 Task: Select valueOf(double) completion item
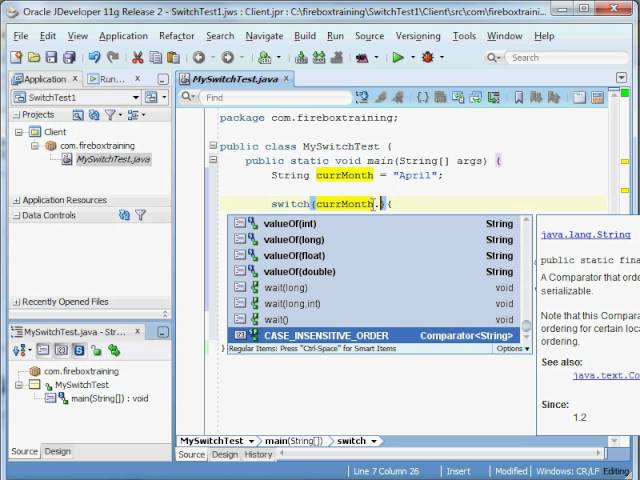click(x=374, y=272)
